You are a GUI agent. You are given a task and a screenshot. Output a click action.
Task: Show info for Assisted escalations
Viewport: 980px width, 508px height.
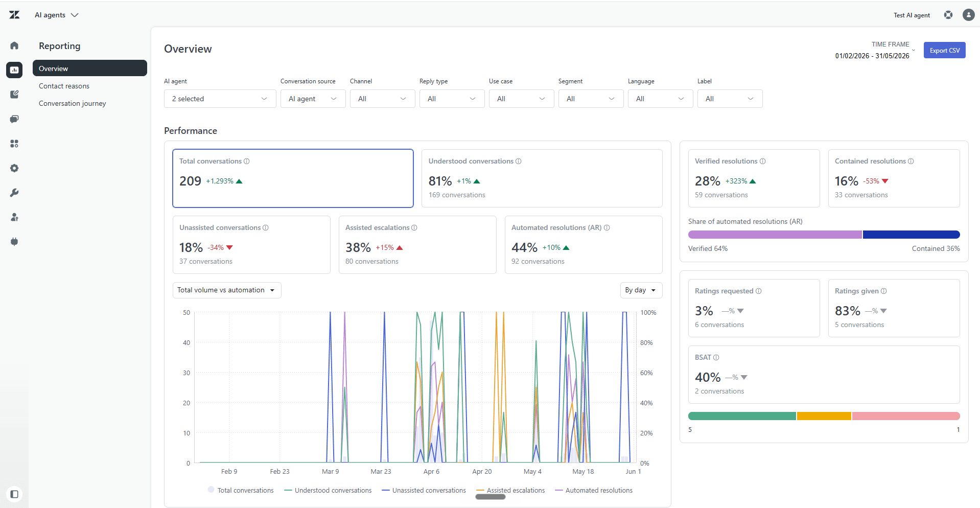pyautogui.click(x=414, y=227)
